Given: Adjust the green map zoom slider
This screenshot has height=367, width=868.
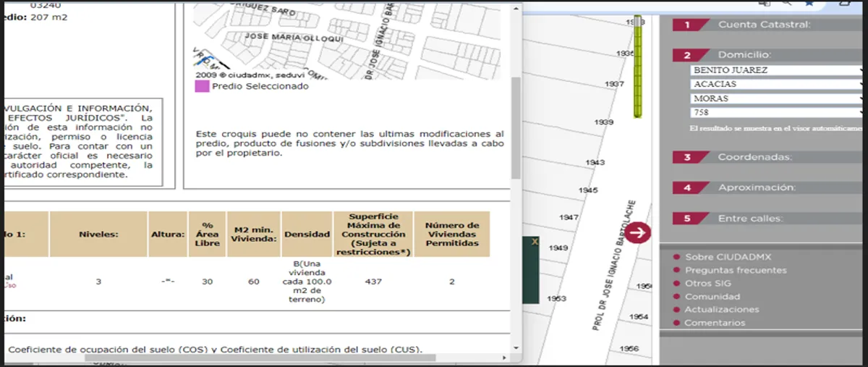Looking at the screenshot, I should [638, 67].
